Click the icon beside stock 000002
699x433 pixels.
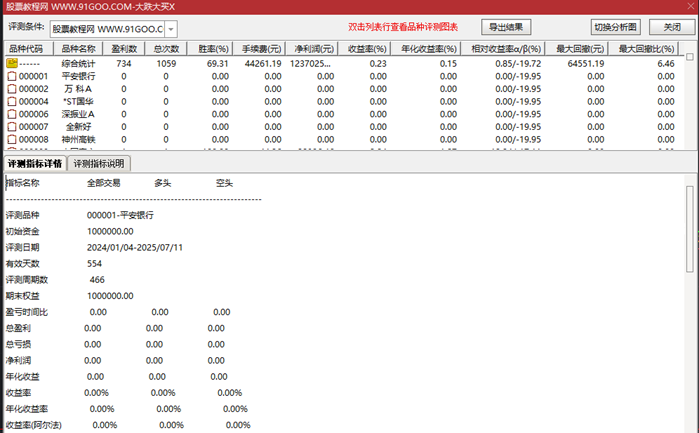point(12,89)
